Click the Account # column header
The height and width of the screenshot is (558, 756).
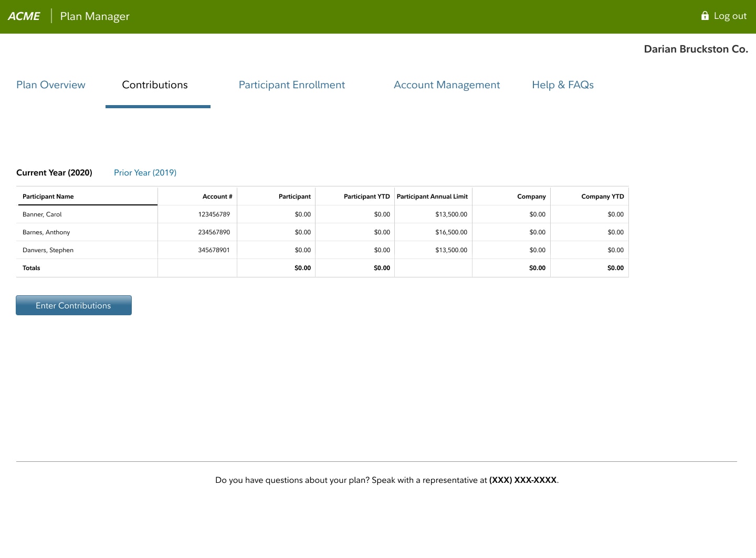217,197
